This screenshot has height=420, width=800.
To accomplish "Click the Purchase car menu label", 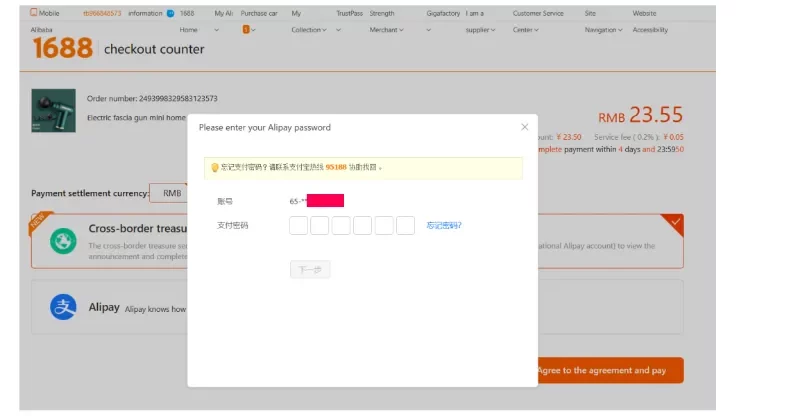I will pyautogui.click(x=259, y=13).
